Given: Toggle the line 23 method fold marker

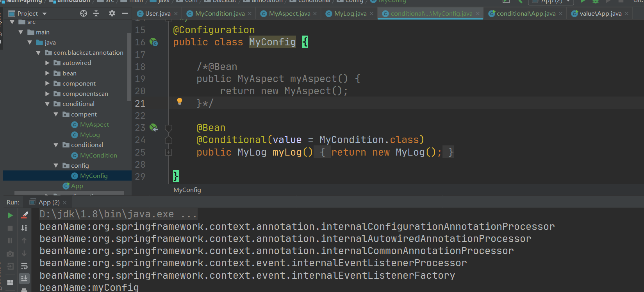Looking at the screenshot, I should [x=169, y=128].
